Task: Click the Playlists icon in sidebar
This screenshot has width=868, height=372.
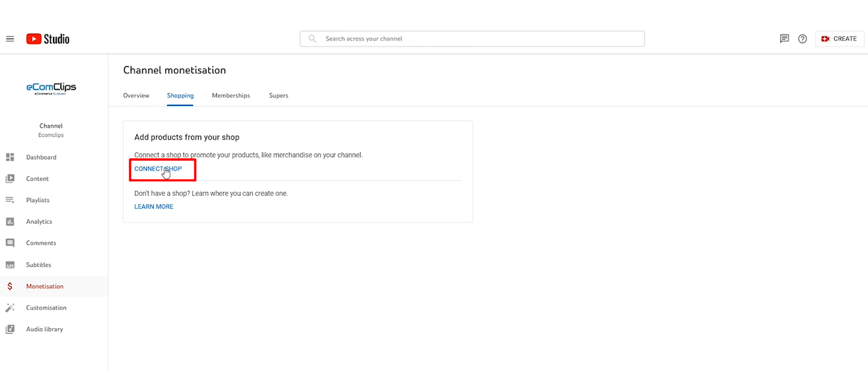Action: 10,200
